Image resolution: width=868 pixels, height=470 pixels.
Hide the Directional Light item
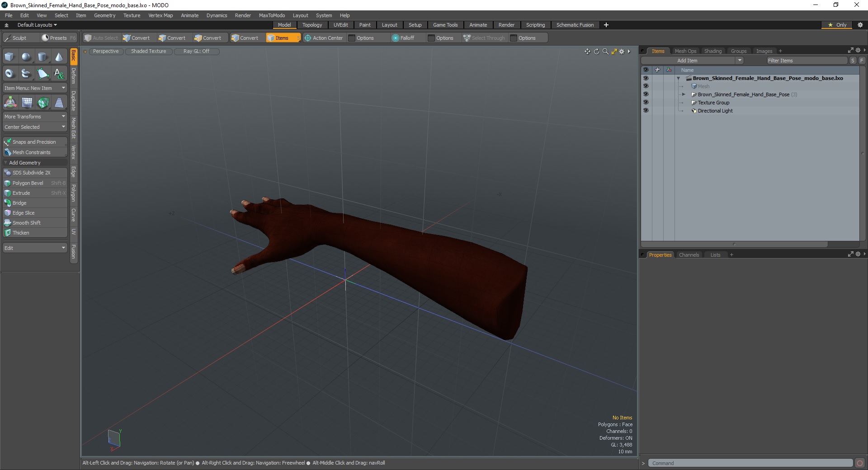646,111
